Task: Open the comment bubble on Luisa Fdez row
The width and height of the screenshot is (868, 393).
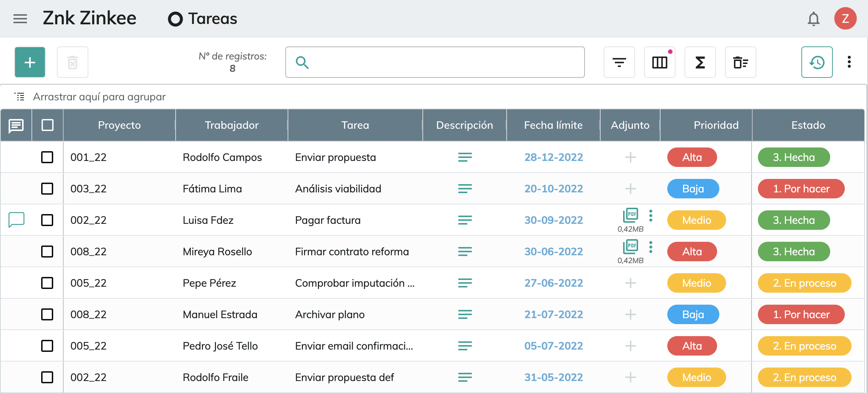Action: (x=16, y=220)
